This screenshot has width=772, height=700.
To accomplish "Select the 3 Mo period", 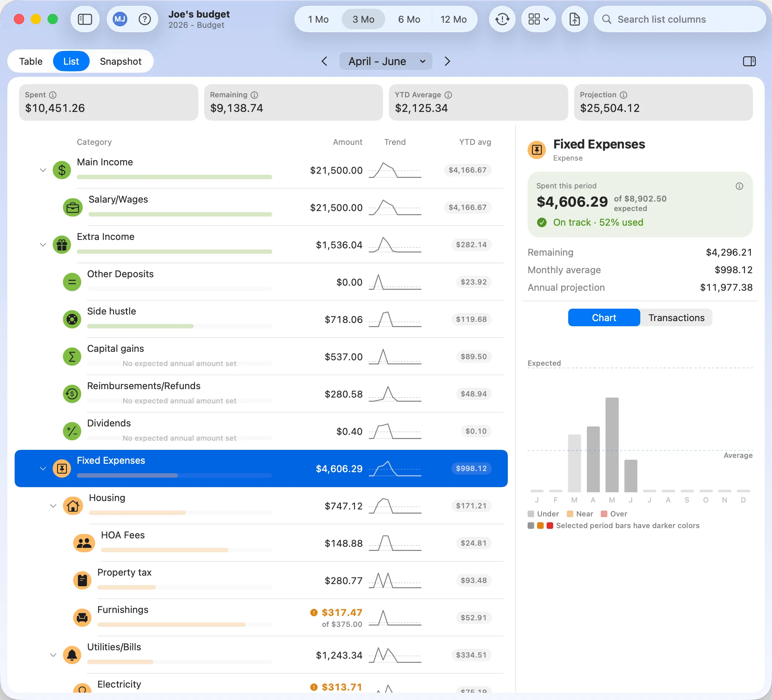I will coord(363,19).
